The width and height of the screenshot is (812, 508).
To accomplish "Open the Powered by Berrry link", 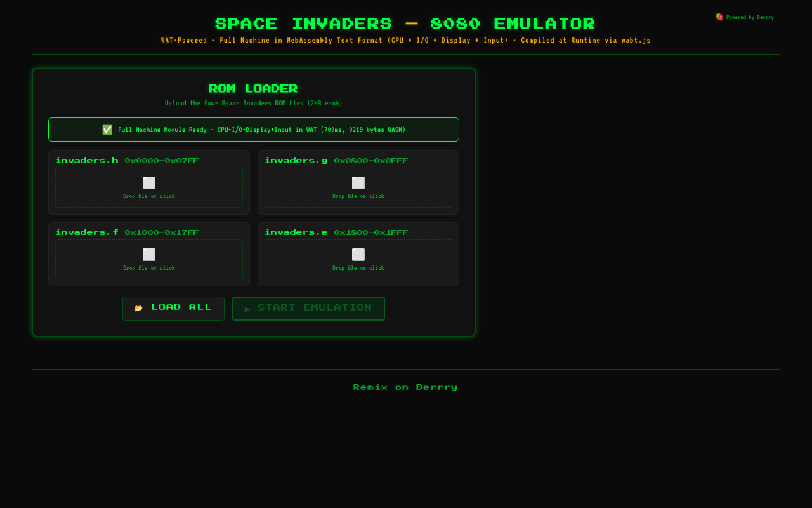I will [745, 17].
